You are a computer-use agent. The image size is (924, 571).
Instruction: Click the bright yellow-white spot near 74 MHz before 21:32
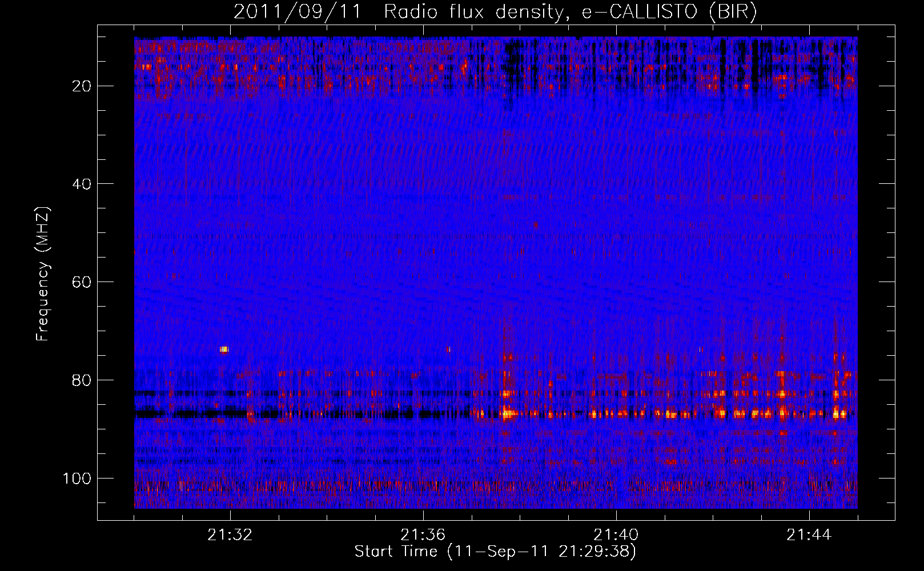224,349
